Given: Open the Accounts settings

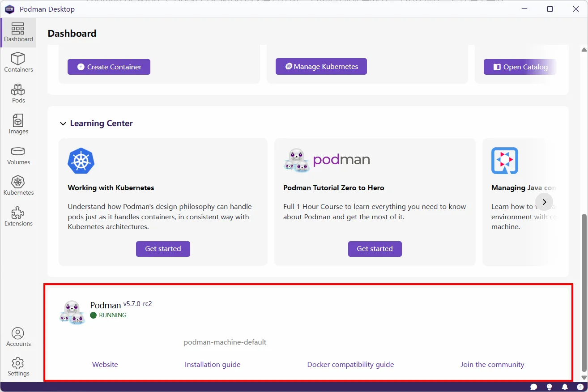Looking at the screenshot, I should (x=18, y=337).
